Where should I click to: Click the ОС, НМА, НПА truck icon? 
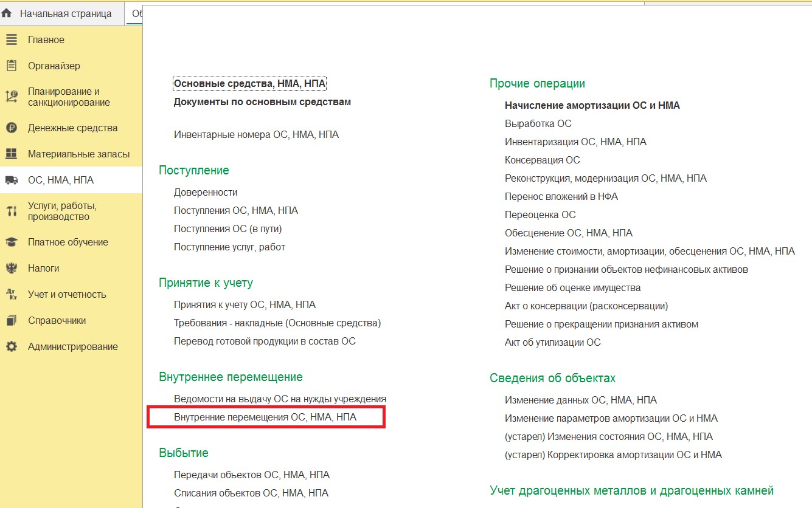click(11, 180)
